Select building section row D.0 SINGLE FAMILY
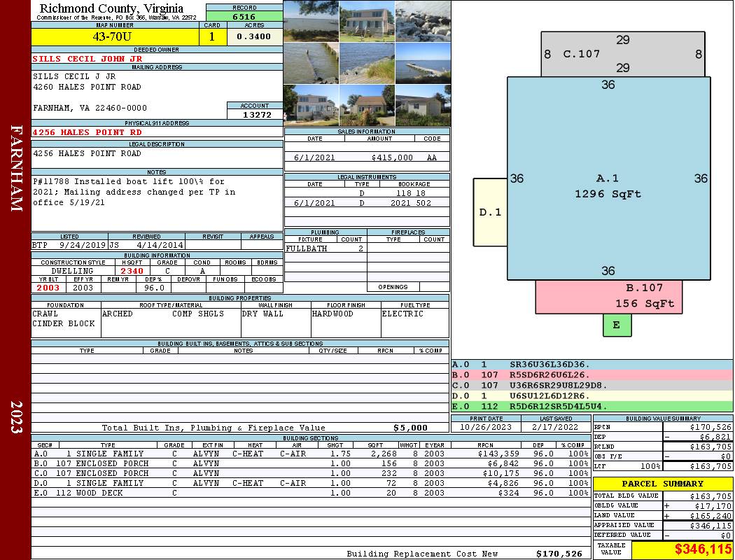The image size is (735, 560). click(311, 483)
